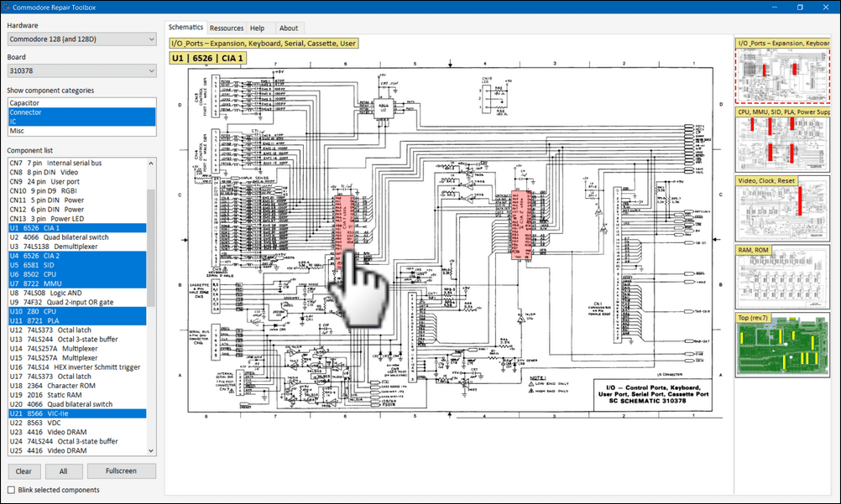Open the About tab
This screenshot has height=504, width=841.
289,29
